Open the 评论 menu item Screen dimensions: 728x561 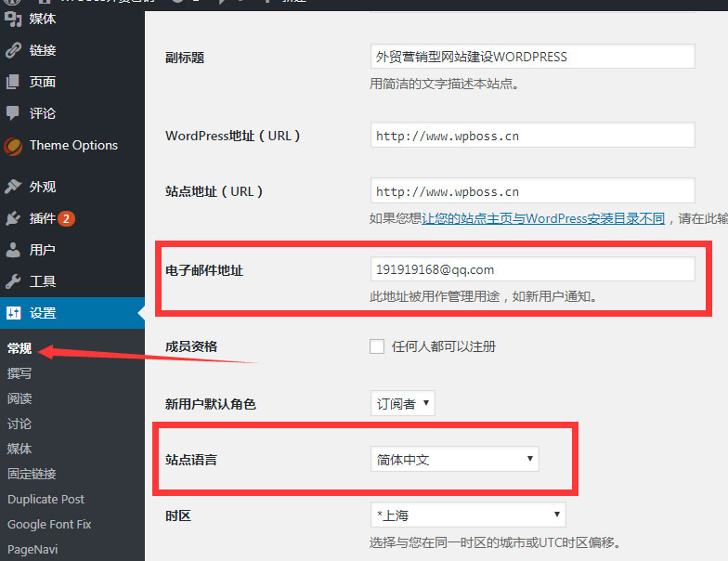[43, 113]
